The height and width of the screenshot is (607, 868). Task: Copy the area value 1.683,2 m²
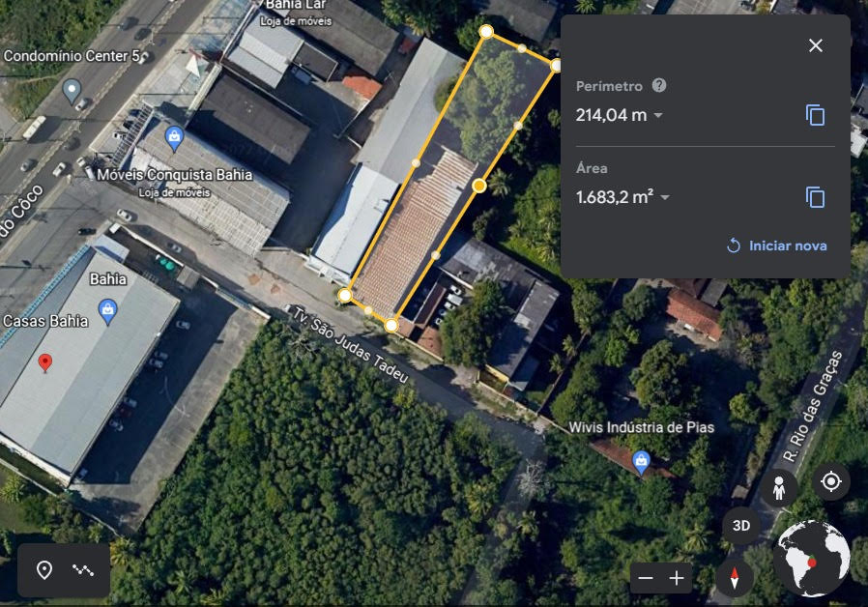(815, 197)
